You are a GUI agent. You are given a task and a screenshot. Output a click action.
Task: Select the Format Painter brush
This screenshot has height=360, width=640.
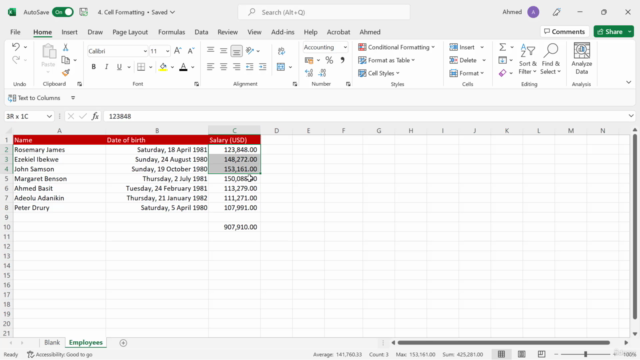(x=65, y=73)
